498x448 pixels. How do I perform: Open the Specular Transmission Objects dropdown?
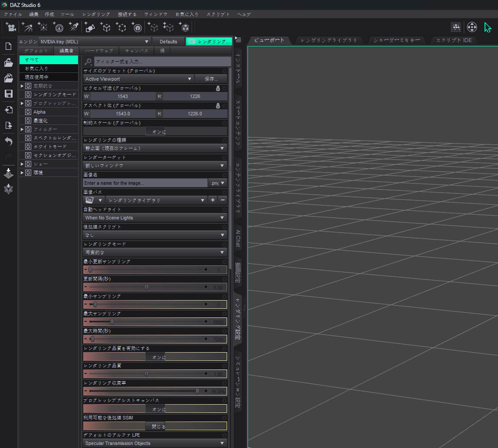coord(155,443)
